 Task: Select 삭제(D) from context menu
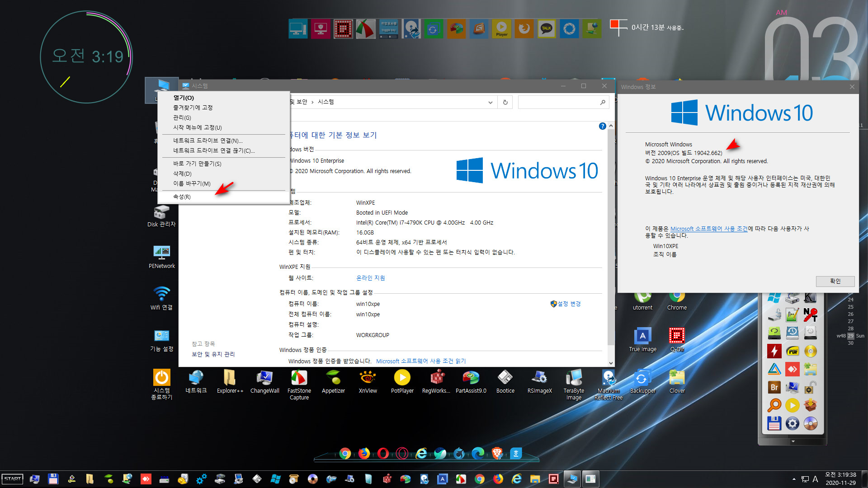pos(223,174)
